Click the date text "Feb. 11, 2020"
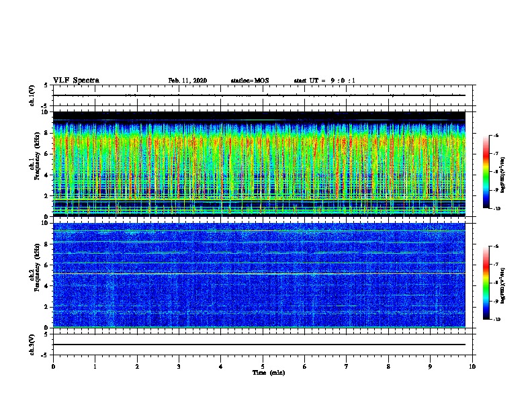Viewport: 532px width, 411px height. coord(187,81)
